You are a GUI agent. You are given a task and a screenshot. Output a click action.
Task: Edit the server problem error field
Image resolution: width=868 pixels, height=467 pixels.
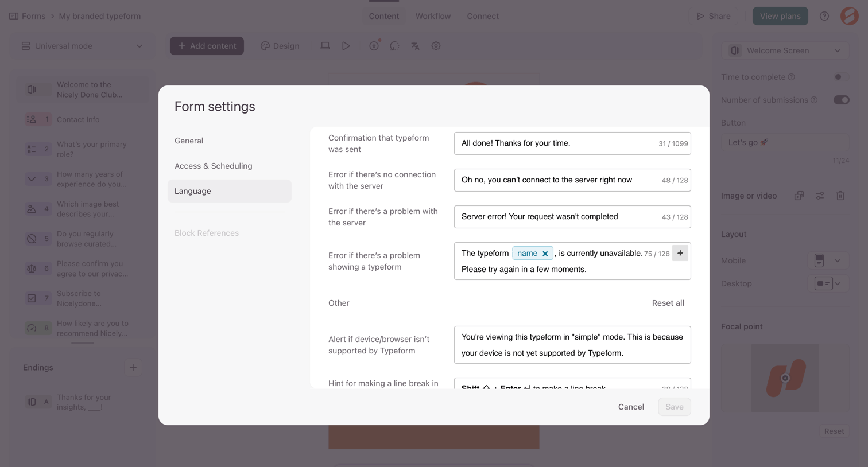tap(572, 217)
